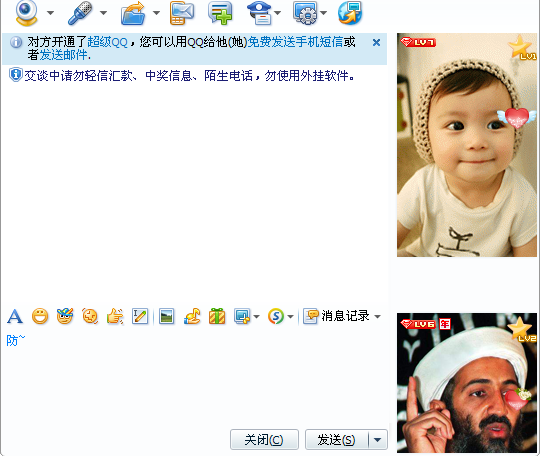The width and height of the screenshot is (540, 456).
Task: Click the winged heart on baby avatar
Action: pyautogui.click(x=517, y=118)
